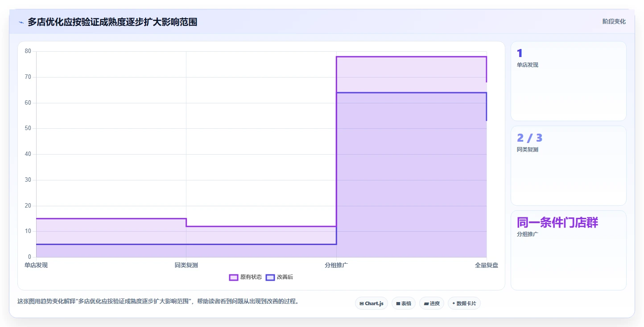The width and height of the screenshot is (644, 327).
Task: Click the lightning icon beside the title
Action: pyautogui.click(x=21, y=22)
